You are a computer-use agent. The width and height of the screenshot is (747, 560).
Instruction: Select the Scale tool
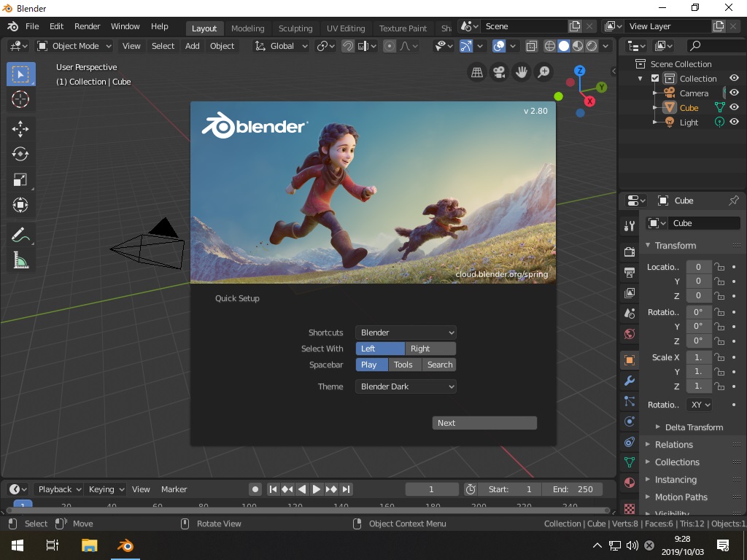point(20,179)
